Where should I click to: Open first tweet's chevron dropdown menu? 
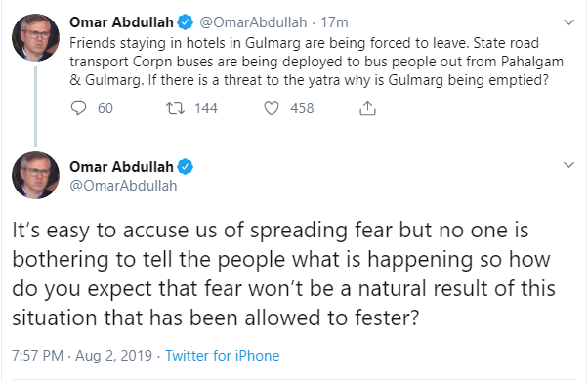[568, 22]
